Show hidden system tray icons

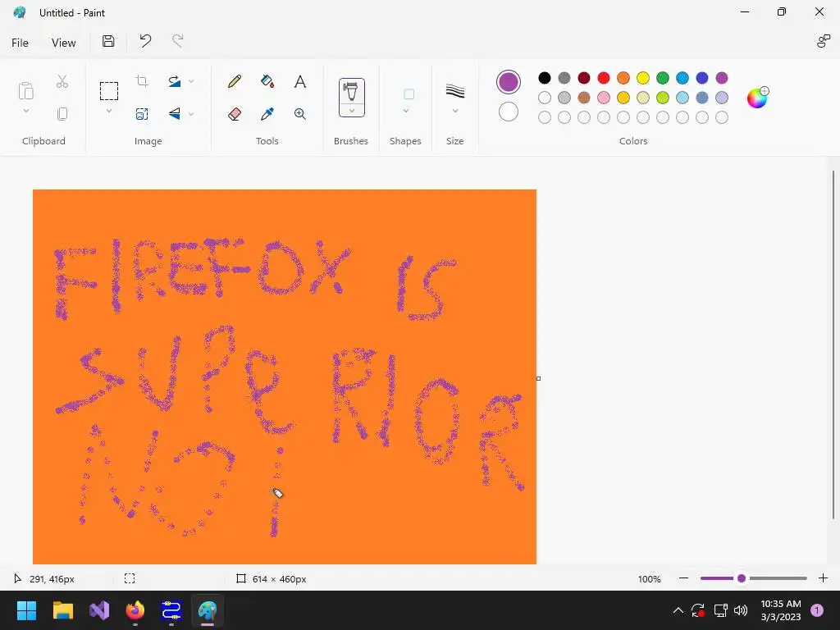coord(678,610)
